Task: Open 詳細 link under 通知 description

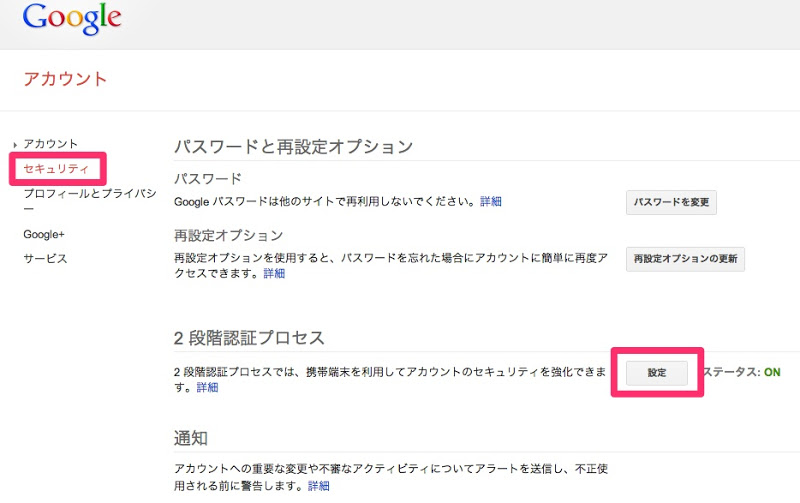Action: click(318, 486)
